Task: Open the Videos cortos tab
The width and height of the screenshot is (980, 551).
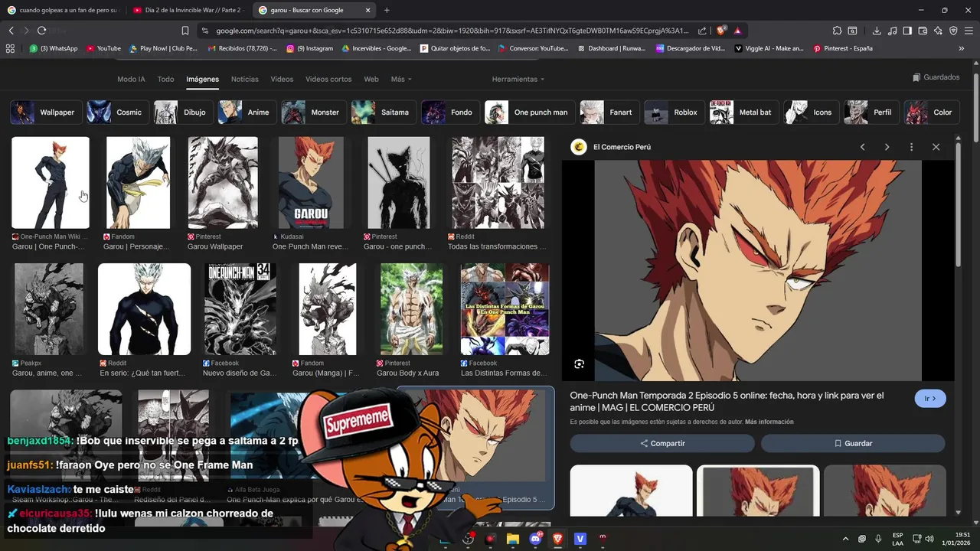Action: pos(328,79)
